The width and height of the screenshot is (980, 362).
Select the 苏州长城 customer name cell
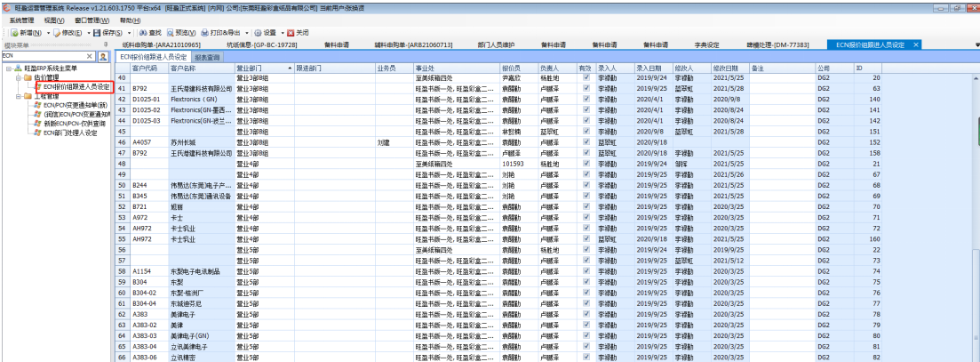point(200,142)
